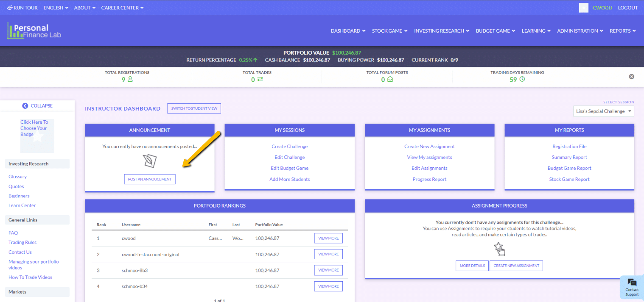Click Create New Assignment link in My Assignments
Image resolution: width=644 pixels, height=302 pixels.
[429, 147]
